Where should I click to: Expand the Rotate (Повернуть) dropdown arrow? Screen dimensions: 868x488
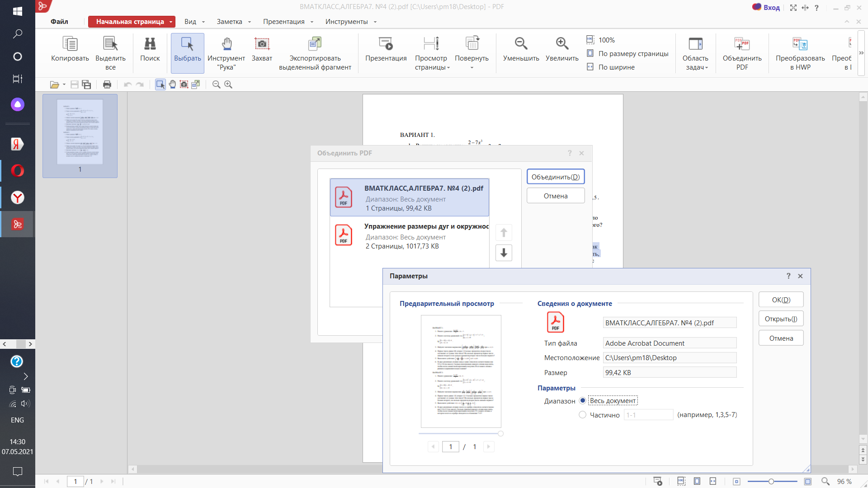pos(472,68)
